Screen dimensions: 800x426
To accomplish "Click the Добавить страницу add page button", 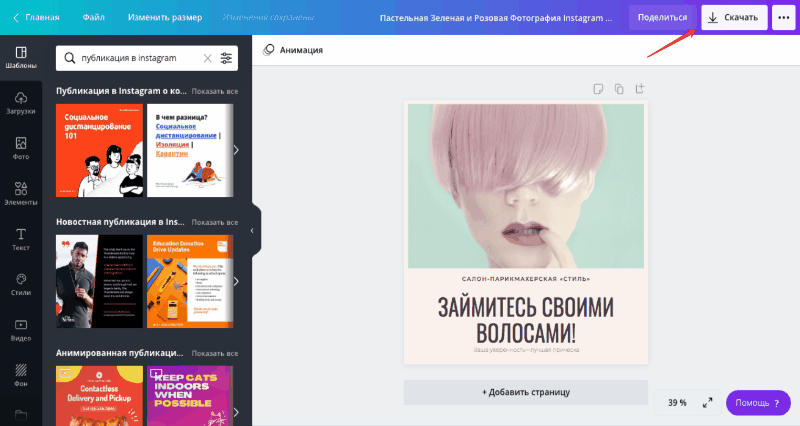I will tap(526, 392).
